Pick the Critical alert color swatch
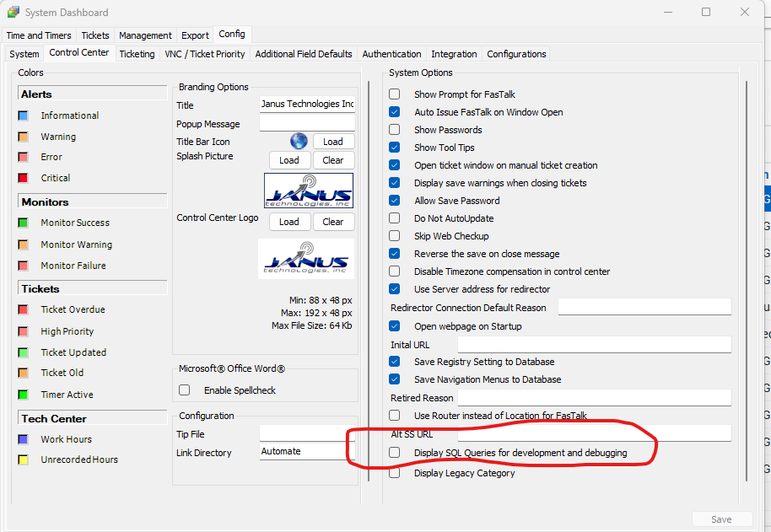The height and width of the screenshot is (532, 771). 24,178
